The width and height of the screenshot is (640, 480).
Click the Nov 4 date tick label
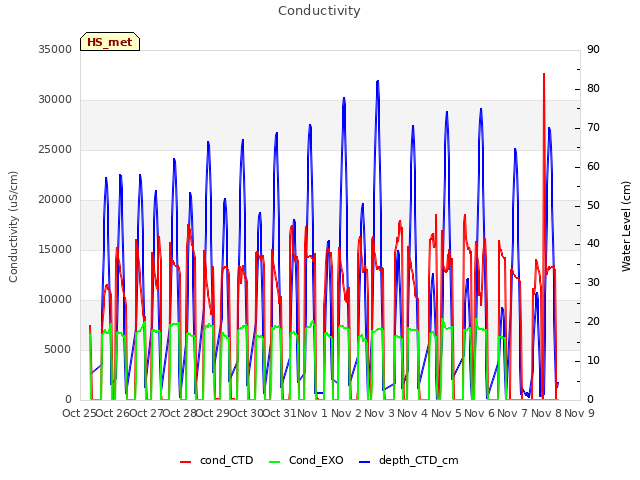[x=413, y=413]
